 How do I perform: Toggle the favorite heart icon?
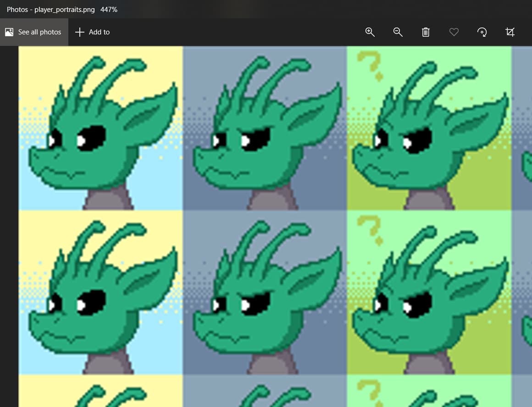[454, 32]
